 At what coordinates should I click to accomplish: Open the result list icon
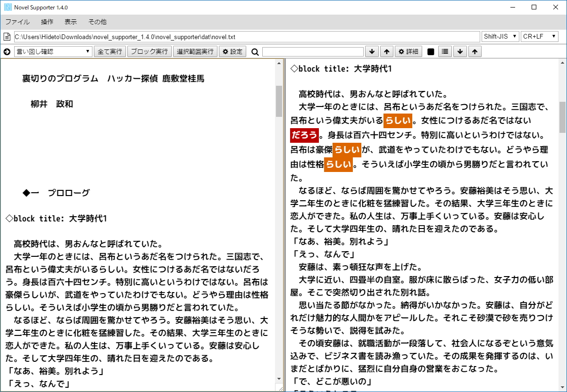click(444, 51)
